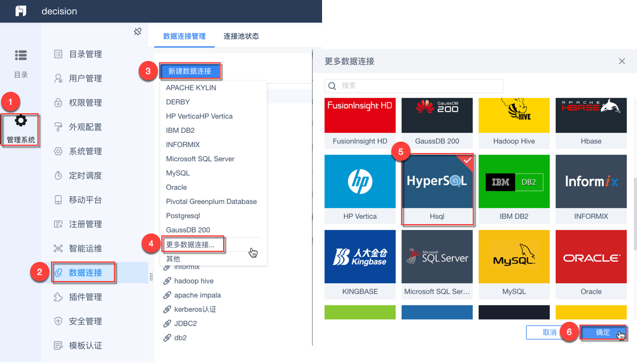Switch to 数据连接管理 tab

tap(184, 36)
